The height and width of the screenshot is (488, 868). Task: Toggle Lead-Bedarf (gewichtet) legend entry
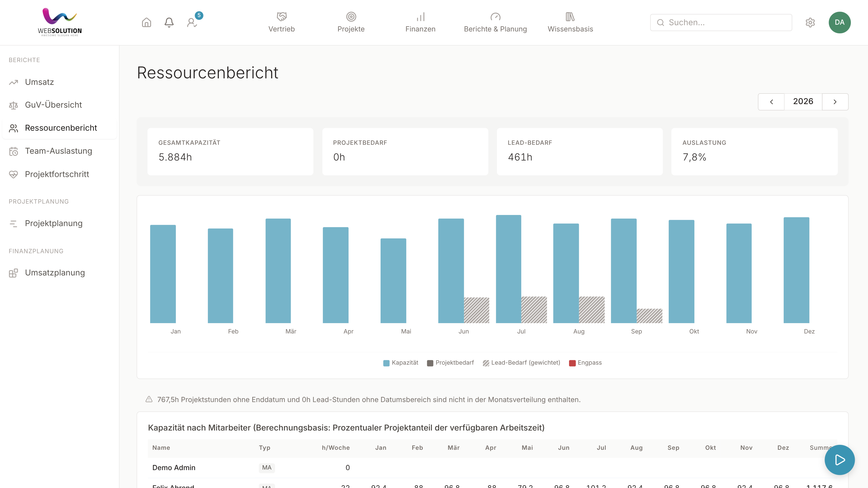pyautogui.click(x=521, y=363)
